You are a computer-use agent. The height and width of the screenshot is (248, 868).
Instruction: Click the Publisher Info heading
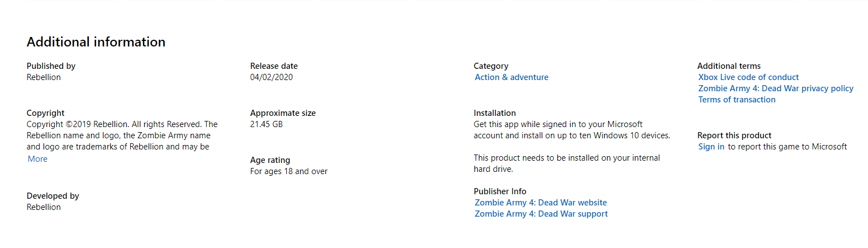coord(500,191)
